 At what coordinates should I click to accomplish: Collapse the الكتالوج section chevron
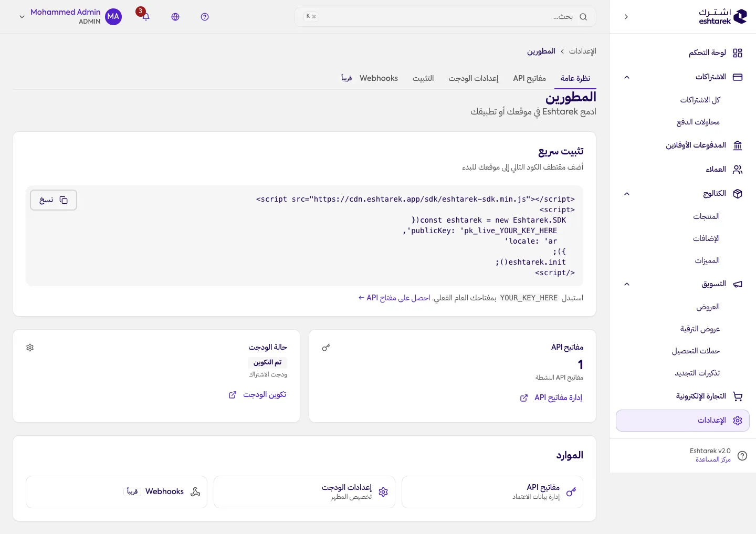[x=626, y=194]
